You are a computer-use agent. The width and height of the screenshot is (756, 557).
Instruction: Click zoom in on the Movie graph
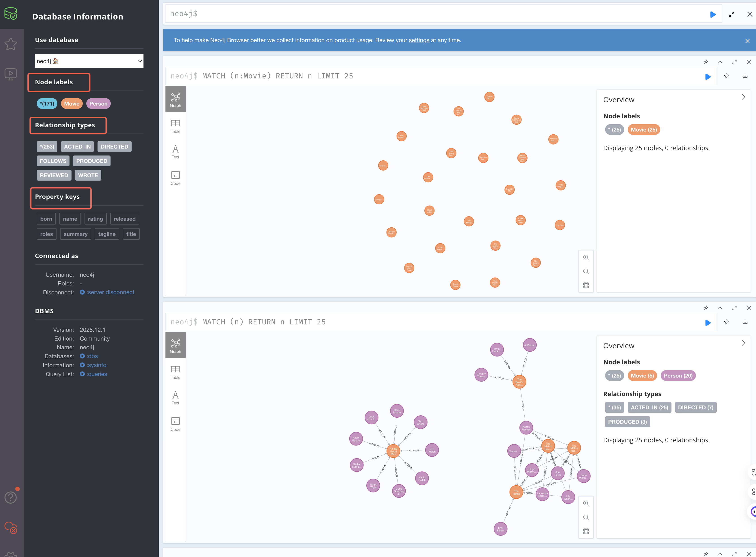(x=586, y=258)
